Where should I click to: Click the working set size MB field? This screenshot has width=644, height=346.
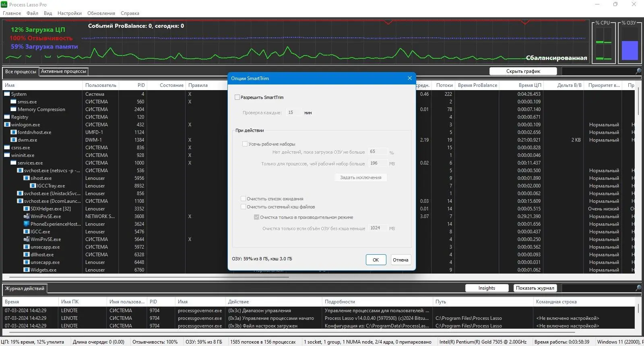coord(378,163)
